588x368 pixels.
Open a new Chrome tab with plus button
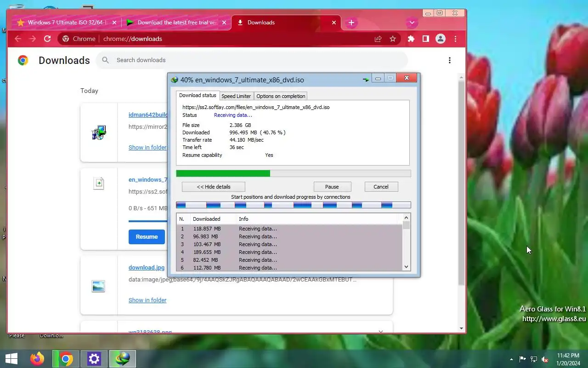pyautogui.click(x=351, y=23)
